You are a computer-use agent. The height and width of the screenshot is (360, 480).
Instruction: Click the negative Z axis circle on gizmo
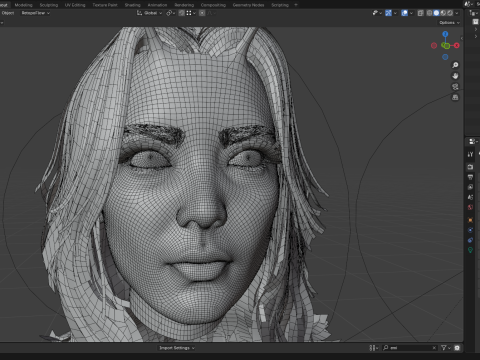(445, 57)
